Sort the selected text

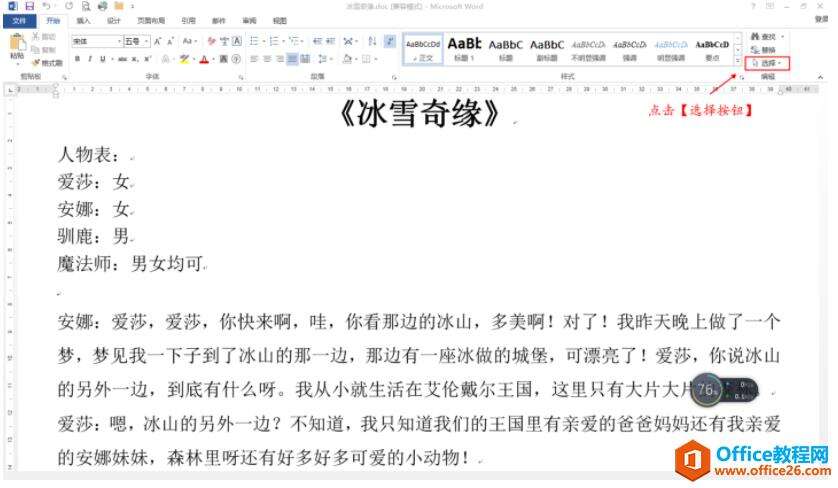coord(373,41)
